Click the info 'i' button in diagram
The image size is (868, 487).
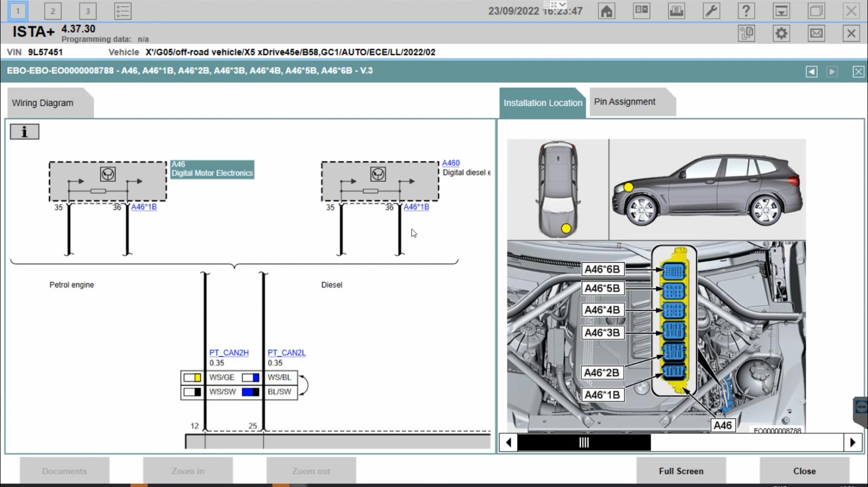point(24,132)
